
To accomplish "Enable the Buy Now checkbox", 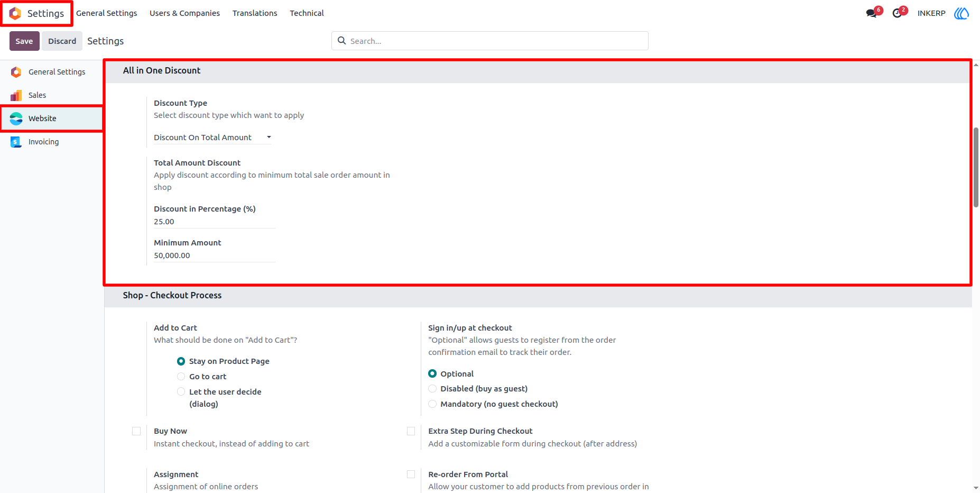I will (x=136, y=431).
